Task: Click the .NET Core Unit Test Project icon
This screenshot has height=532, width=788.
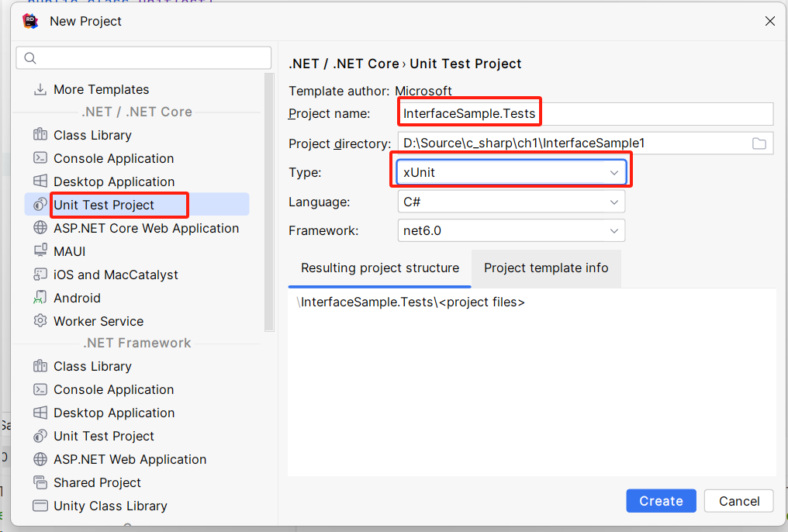Action: coord(40,205)
